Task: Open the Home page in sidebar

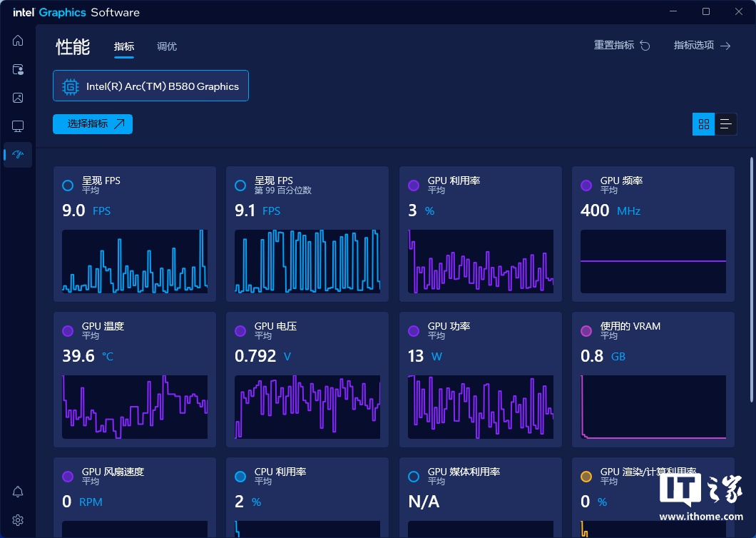Action: pyautogui.click(x=18, y=41)
